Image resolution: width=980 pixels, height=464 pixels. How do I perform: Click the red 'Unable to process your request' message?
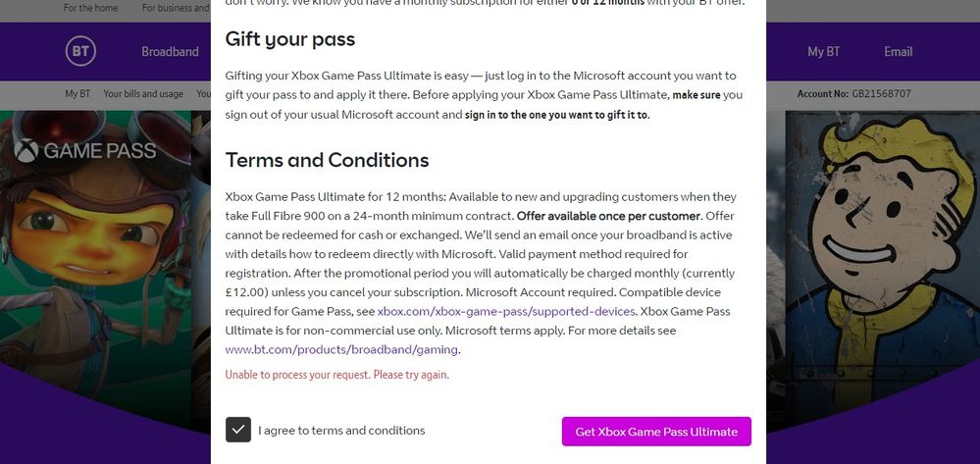(336, 375)
